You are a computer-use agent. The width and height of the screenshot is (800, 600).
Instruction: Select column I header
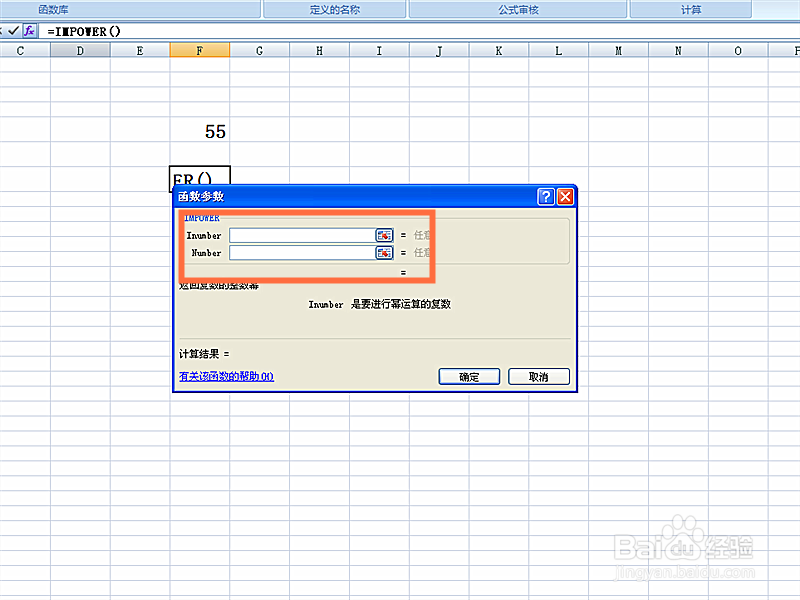(x=379, y=51)
